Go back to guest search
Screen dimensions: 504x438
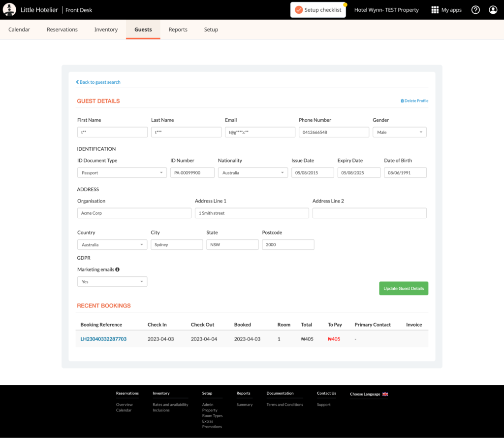click(x=98, y=82)
